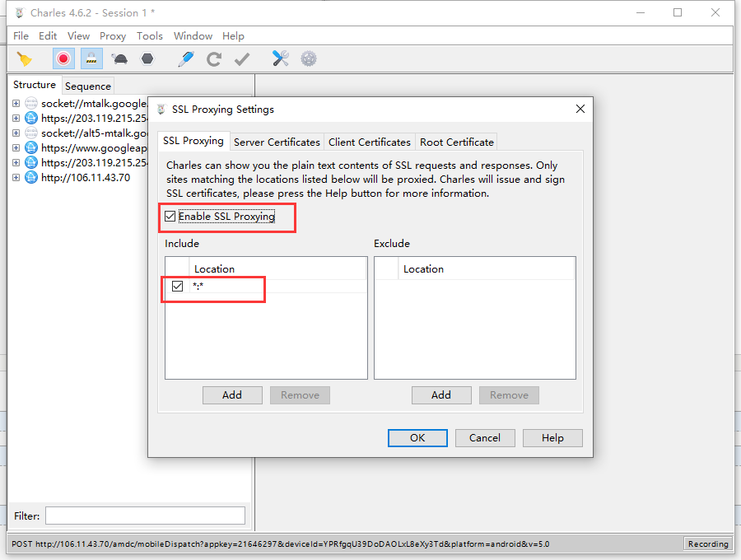
Task: Select the SSL Proxying tab
Action: [x=193, y=141]
